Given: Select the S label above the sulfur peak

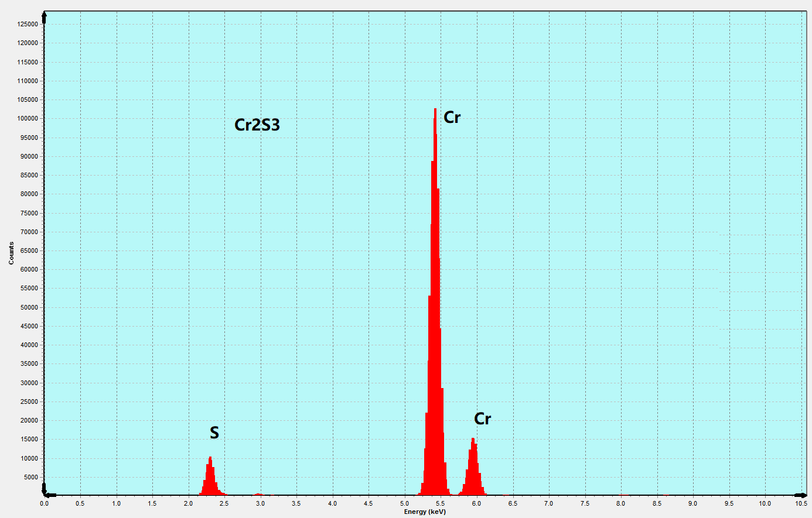Looking at the screenshot, I should click(x=214, y=433).
